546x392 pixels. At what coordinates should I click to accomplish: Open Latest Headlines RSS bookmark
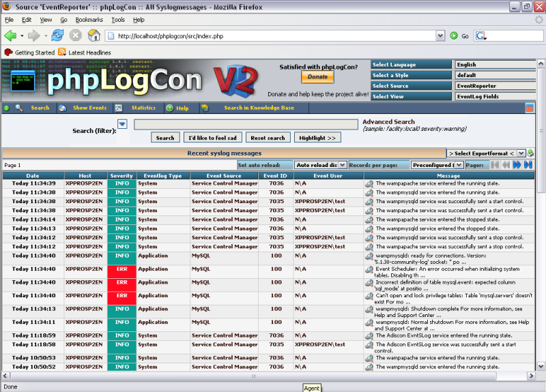[x=85, y=52]
